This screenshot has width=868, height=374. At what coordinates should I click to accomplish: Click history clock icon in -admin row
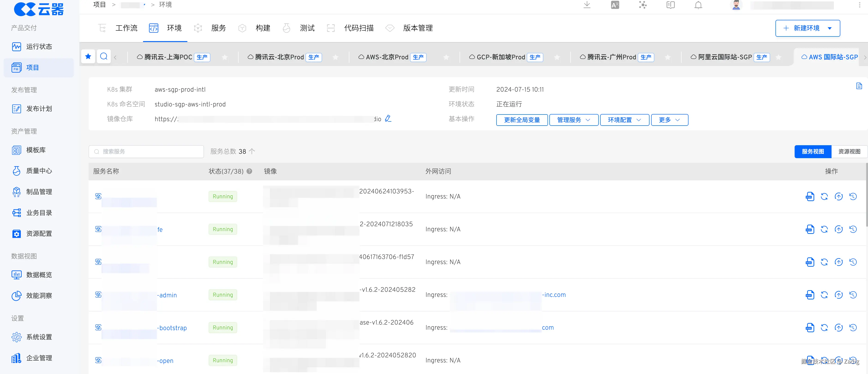click(853, 295)
